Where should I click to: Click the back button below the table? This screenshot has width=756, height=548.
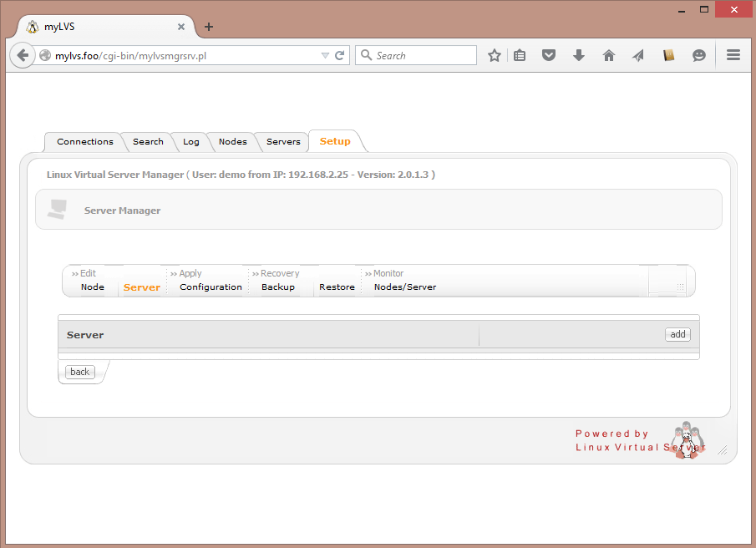(x=80, y=372)
